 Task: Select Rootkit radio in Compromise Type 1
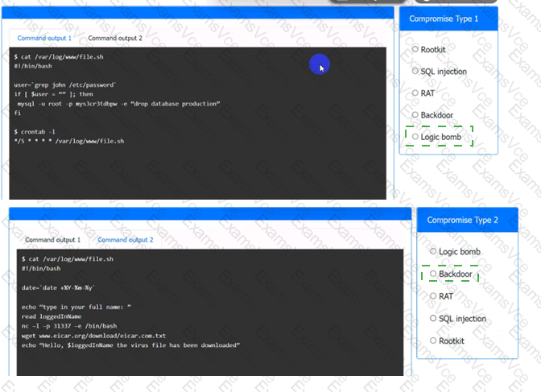click(415, 49)
